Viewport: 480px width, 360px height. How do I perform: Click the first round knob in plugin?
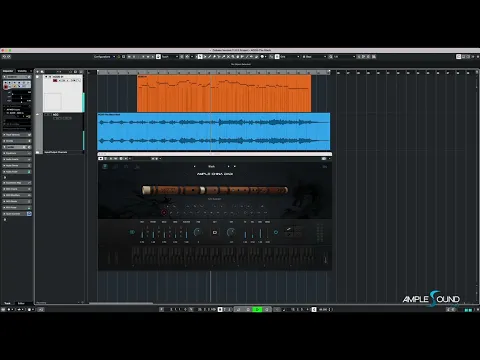pyautogui.click(x=198, y=232)
